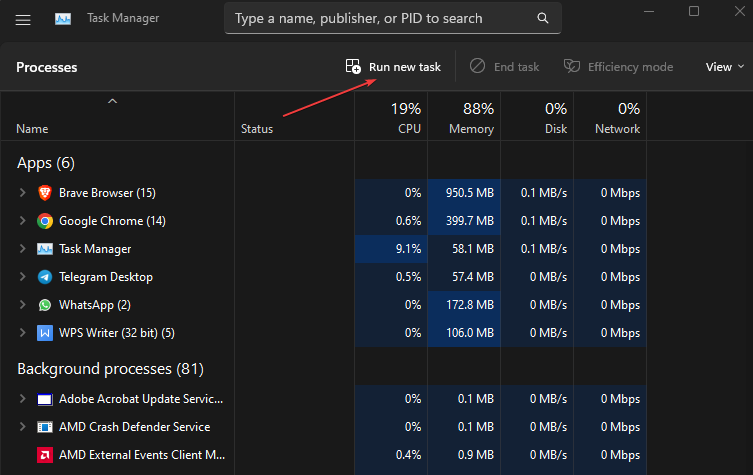Focus the name, publisher, or PID search box

393,18
